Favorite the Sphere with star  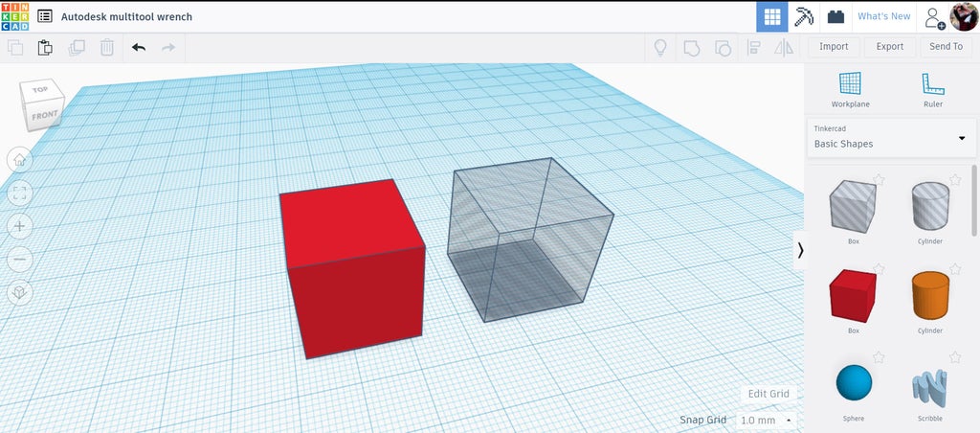879,357
